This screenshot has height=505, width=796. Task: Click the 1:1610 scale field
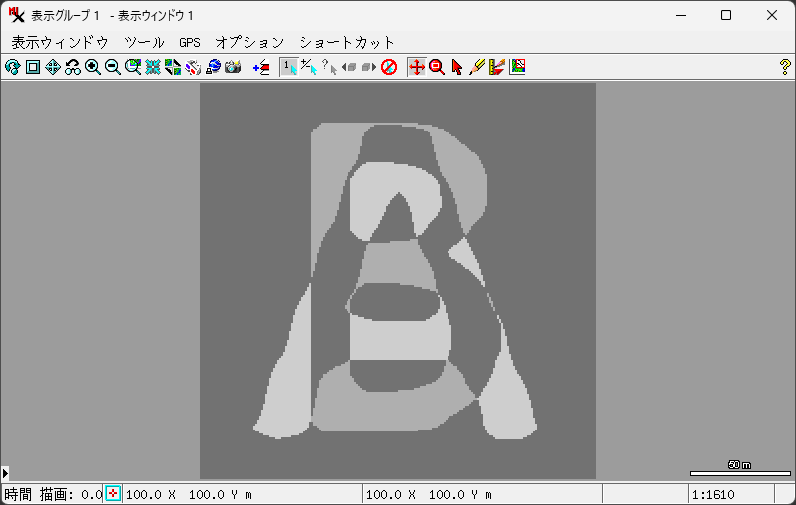[730, 494]
